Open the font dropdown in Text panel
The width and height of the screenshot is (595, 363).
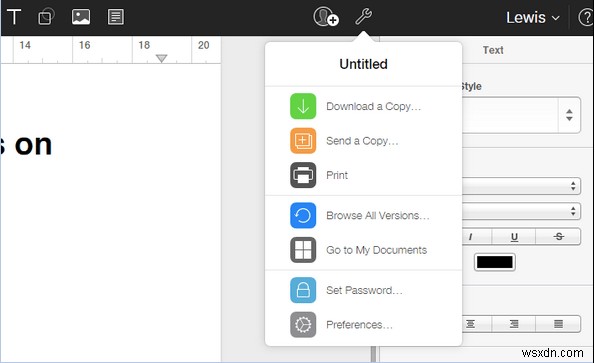coord(521,186)
